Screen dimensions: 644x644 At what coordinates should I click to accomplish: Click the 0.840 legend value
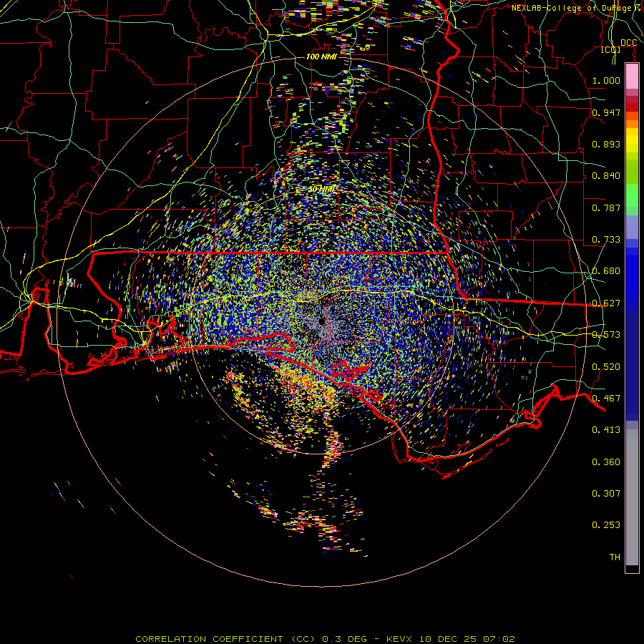point(606,176)
